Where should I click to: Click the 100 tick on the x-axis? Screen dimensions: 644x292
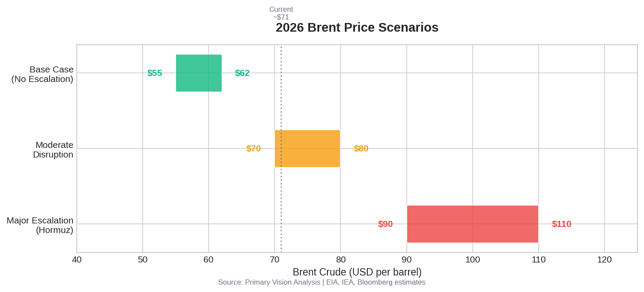pyautogui.click(x=473, y=259)
